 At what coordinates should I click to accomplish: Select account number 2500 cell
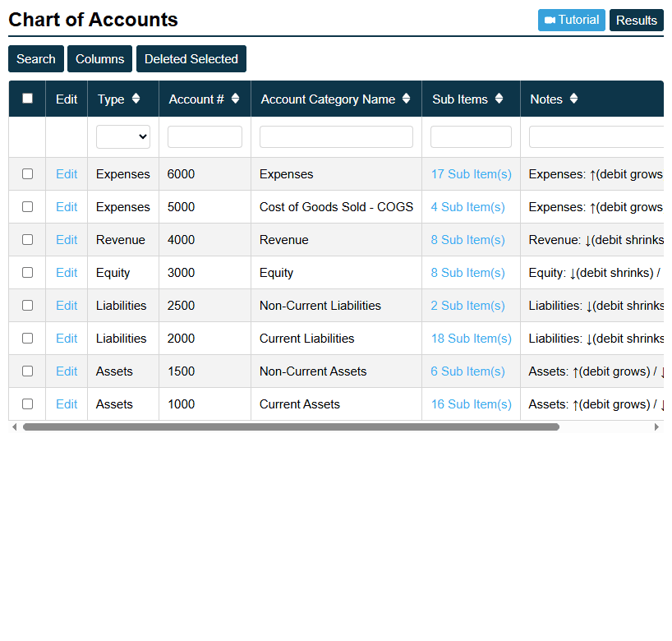click(205, 306)
